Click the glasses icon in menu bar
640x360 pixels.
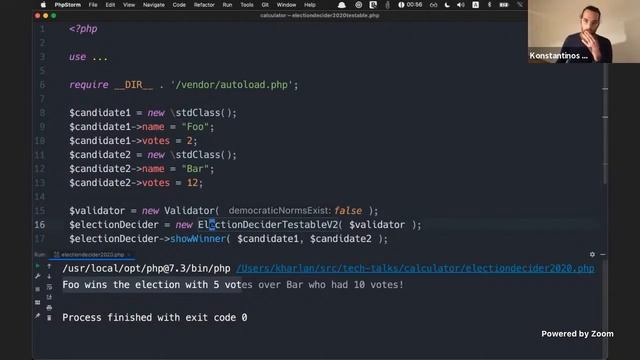point(433,5)
